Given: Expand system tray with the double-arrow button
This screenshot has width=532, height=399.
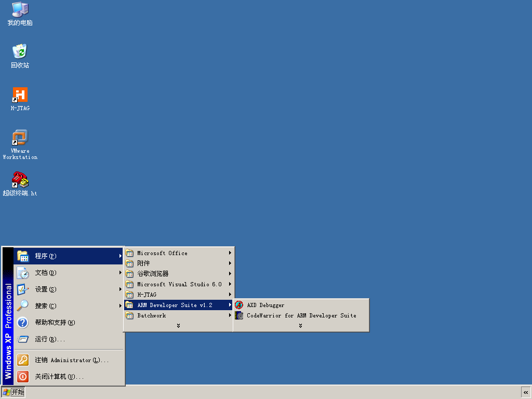Looking at the screenshot, I should [526, 393].
